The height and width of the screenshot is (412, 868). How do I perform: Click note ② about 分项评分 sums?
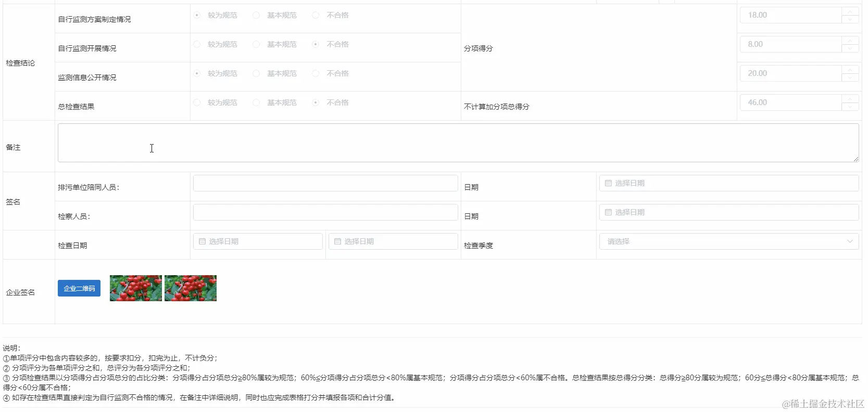point(97,368)
